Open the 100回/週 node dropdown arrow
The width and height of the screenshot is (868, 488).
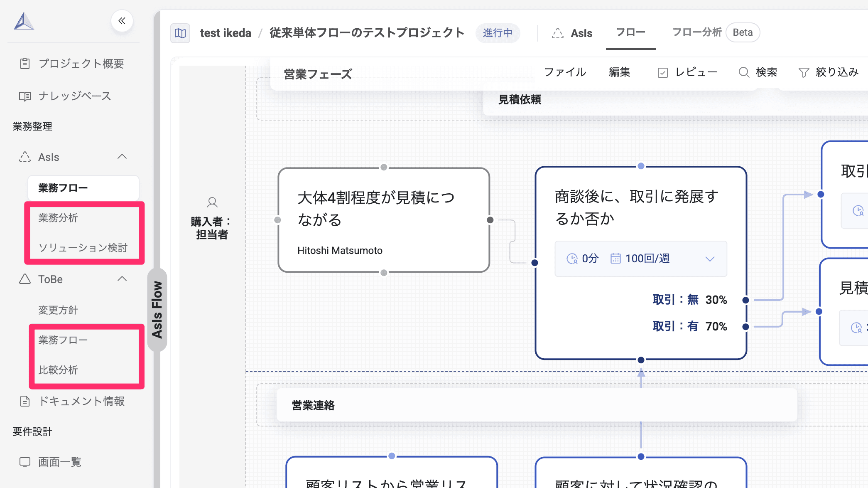point(709,258)
